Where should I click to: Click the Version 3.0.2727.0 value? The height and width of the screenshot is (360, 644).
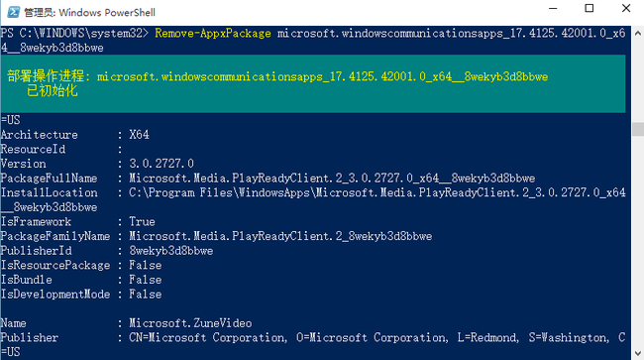click(161, 164)
